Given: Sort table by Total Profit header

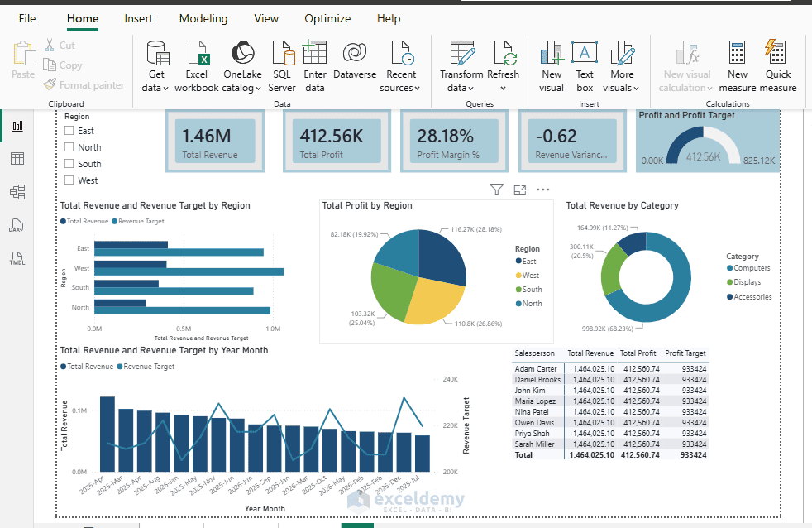Looking at the screenshot, I should [x=638, y=353].
